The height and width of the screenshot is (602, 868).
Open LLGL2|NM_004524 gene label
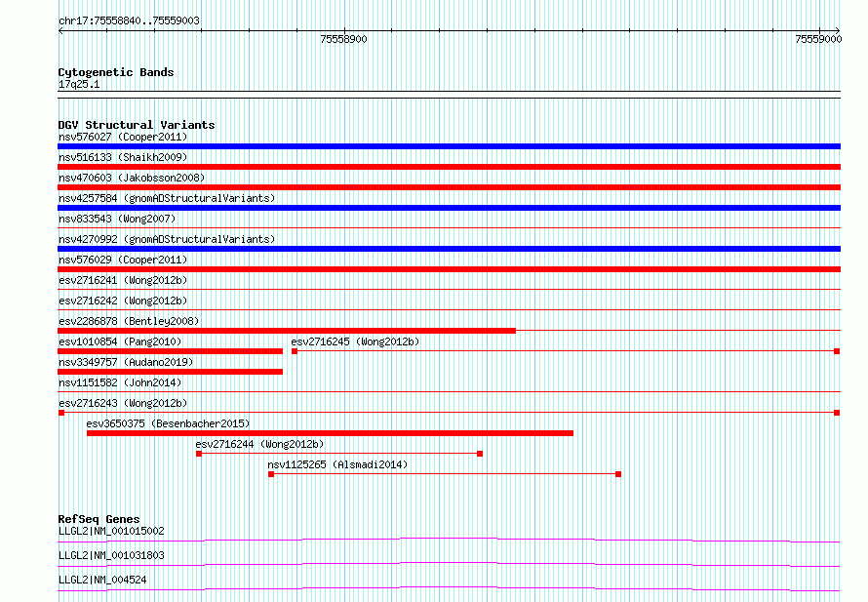[102, 580]
